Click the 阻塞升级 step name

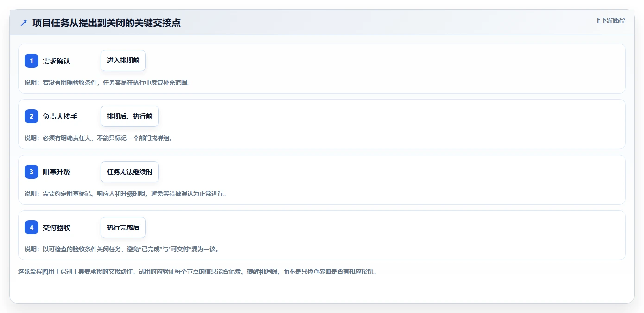point(57,172)
